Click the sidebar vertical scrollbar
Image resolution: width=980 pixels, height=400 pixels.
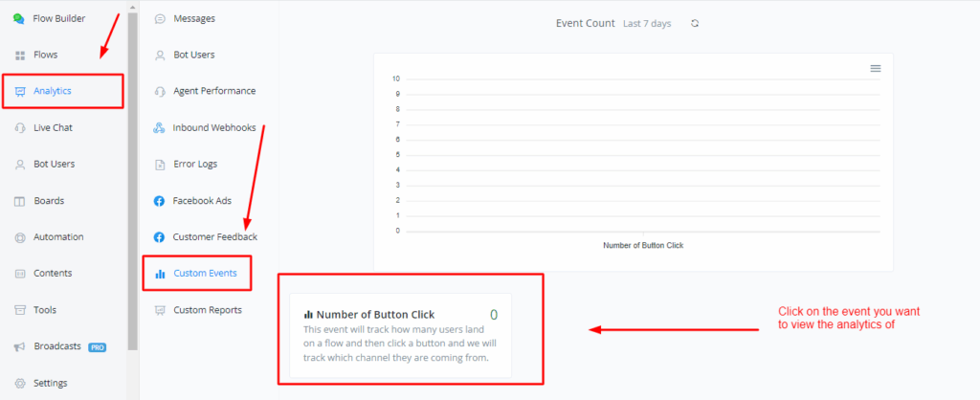pyautogui.click(x=133, y=172)
